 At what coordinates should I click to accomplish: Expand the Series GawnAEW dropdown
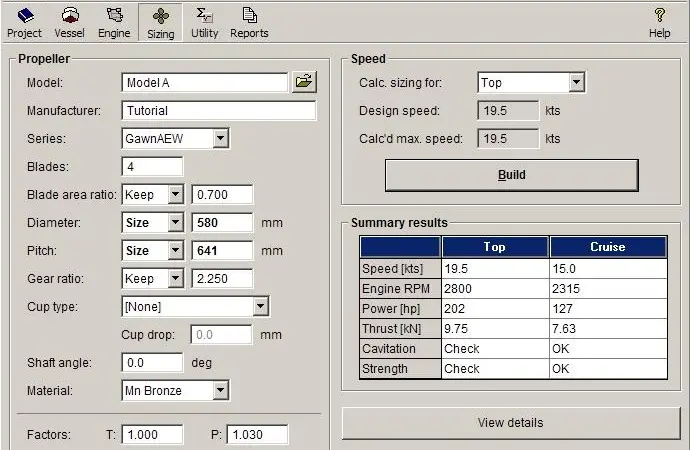tap(220, 139)
